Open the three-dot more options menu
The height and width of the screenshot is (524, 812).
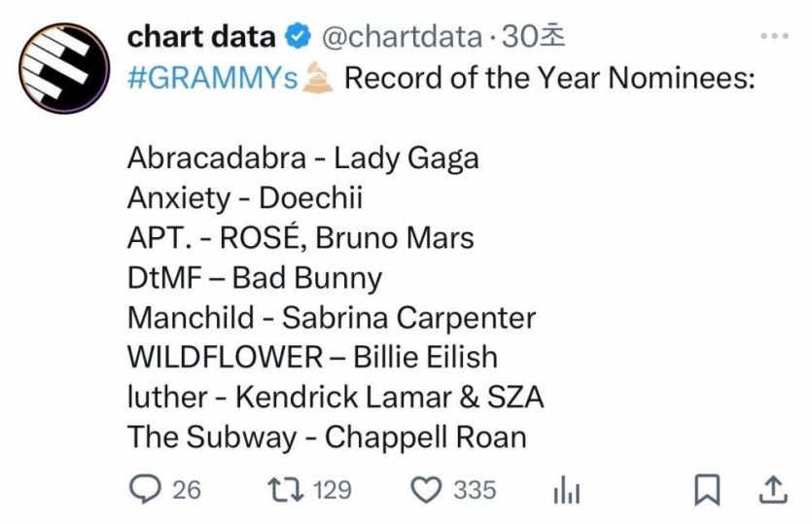(774, 37)
